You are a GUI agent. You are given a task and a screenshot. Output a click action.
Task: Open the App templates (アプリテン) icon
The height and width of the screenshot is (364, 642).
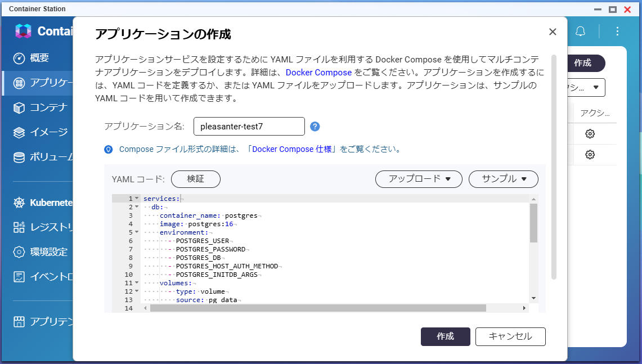point(19,322)
